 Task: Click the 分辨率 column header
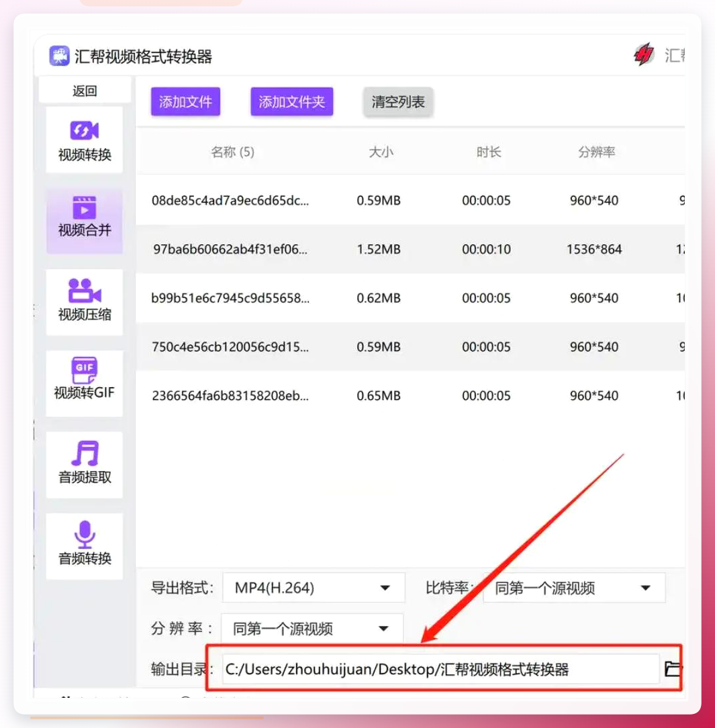pyautogui.click(x=597, y=152)
